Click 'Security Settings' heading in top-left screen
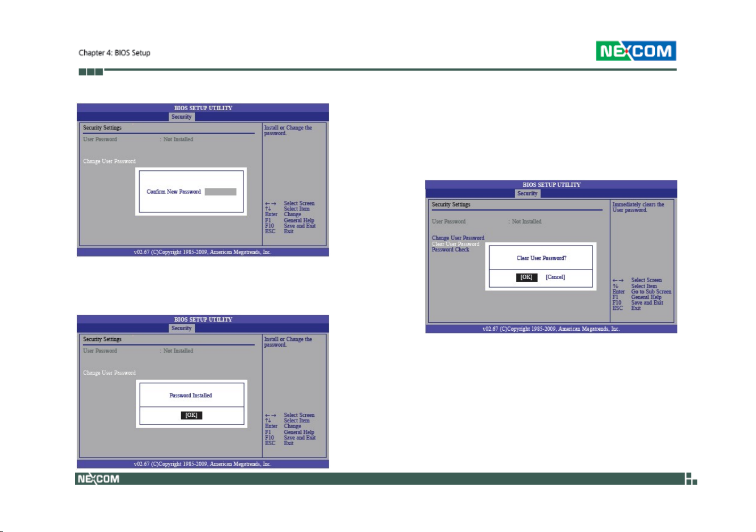756x532 pixels. (102, 128)
